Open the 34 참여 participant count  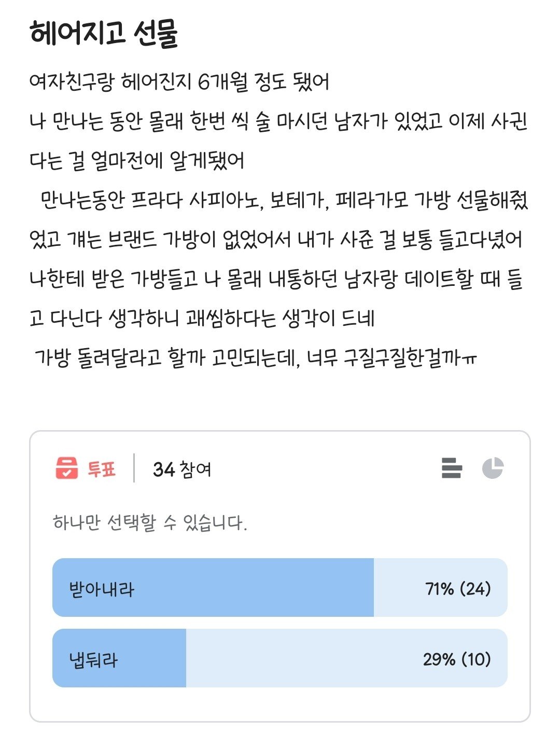[182, 469]
